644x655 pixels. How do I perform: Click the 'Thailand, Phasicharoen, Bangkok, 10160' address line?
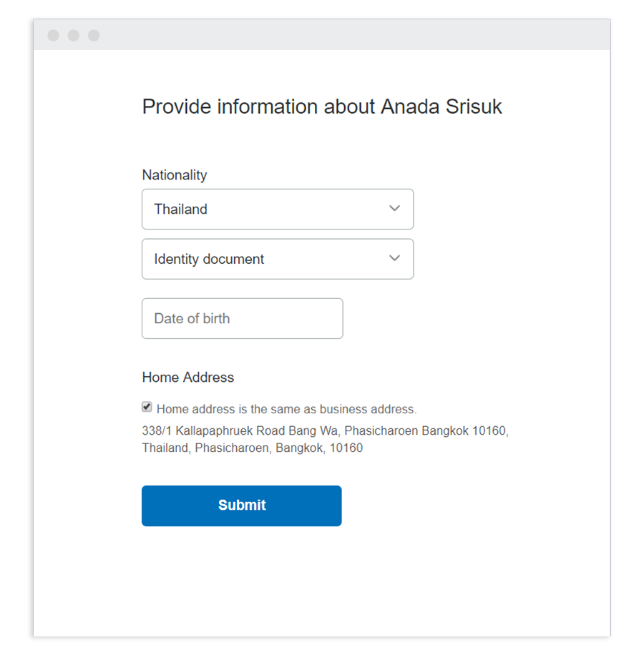[252, 448]
